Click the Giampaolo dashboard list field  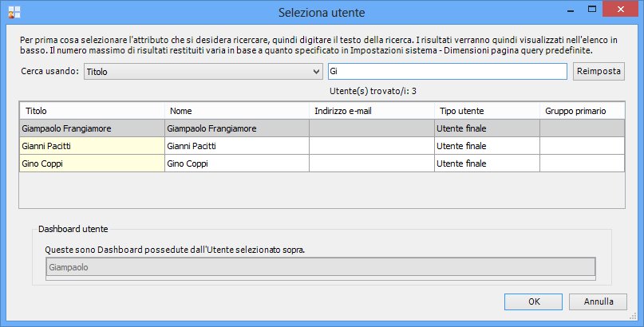319,268
